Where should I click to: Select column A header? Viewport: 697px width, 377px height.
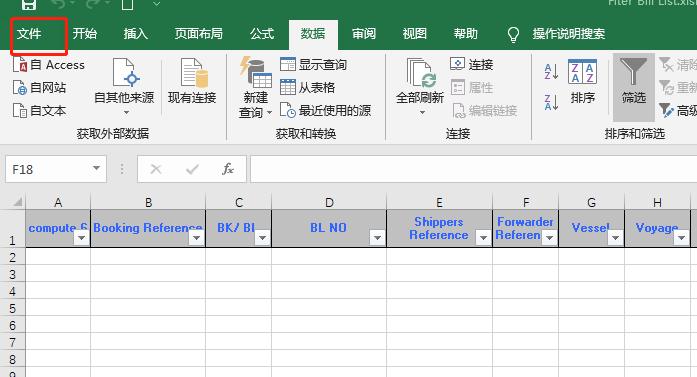pos(58,202)
